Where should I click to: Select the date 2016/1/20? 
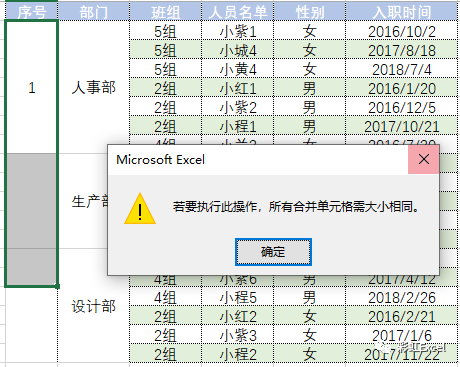tap(402, 88)
